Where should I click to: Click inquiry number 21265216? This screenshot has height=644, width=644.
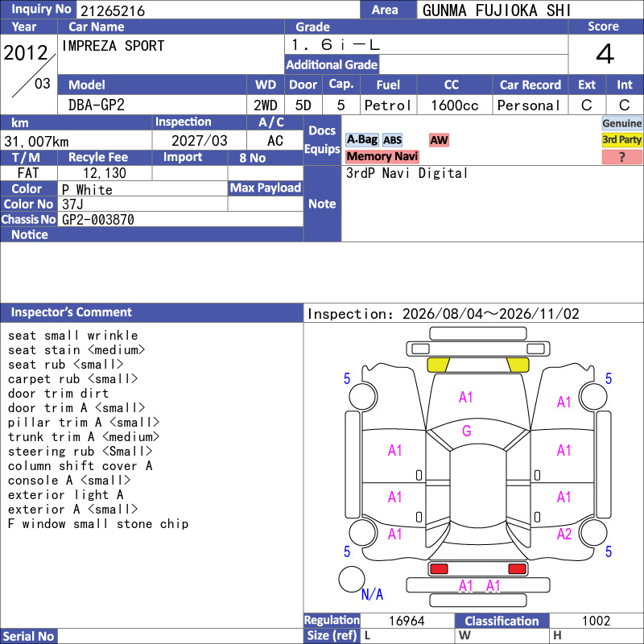point(113,10)
